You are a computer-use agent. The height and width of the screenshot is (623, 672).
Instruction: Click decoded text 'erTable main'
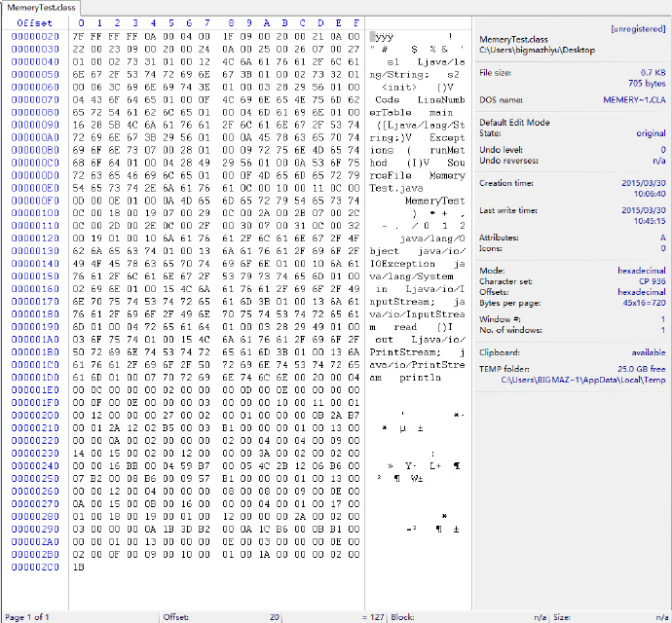tap(411, 112)
